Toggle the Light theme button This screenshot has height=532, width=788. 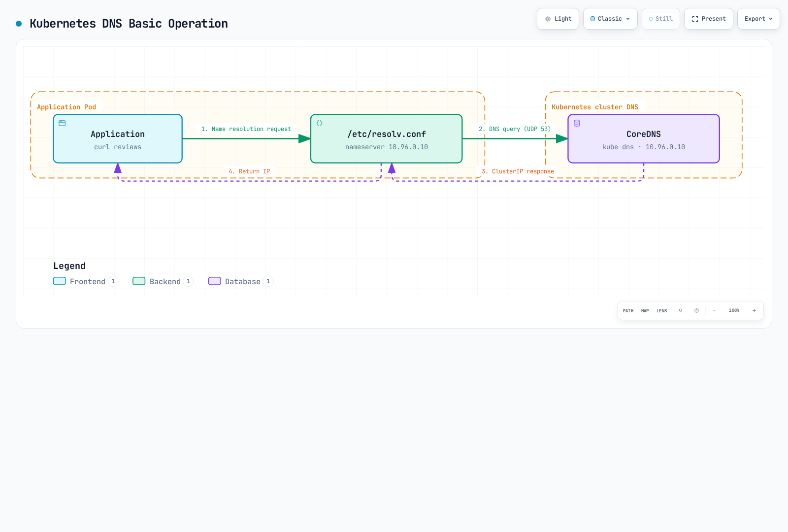(x=558, y=19)
